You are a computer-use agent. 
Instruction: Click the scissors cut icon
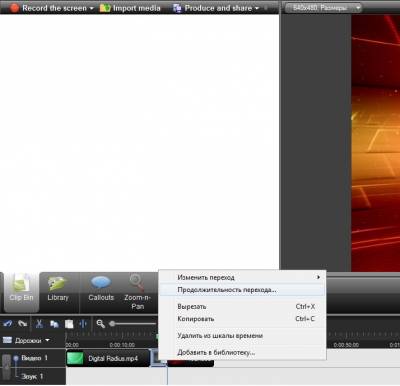pos(39,324)
